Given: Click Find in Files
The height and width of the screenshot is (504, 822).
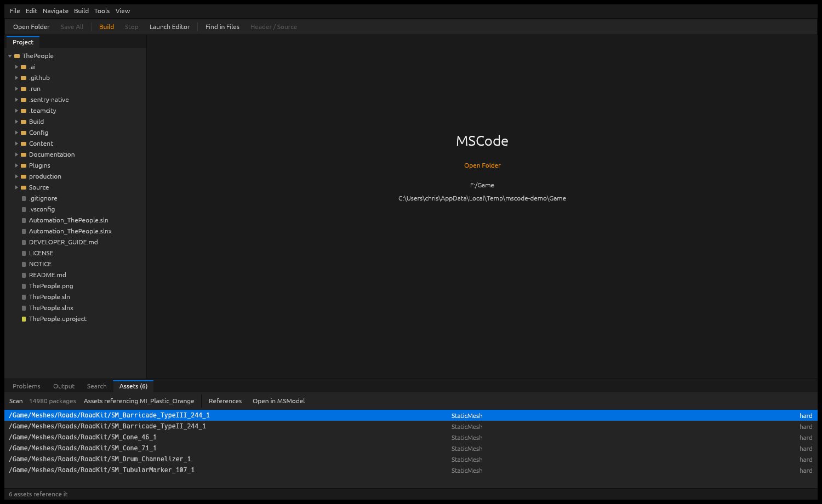Looking at the screenshot, I should click(x=222, y=27).
